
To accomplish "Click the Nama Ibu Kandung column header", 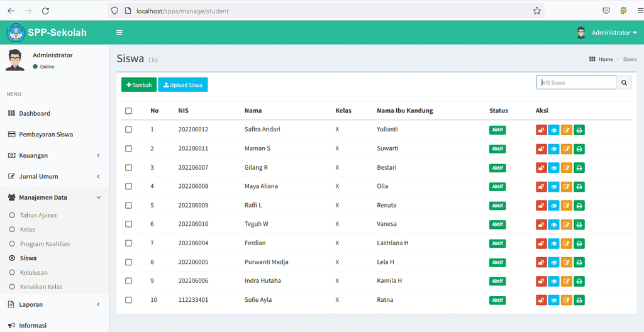I will pos(404,111).
